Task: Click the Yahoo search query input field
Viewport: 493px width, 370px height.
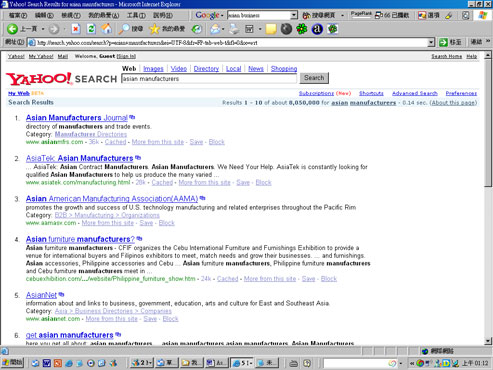Action: pos(209,79)
